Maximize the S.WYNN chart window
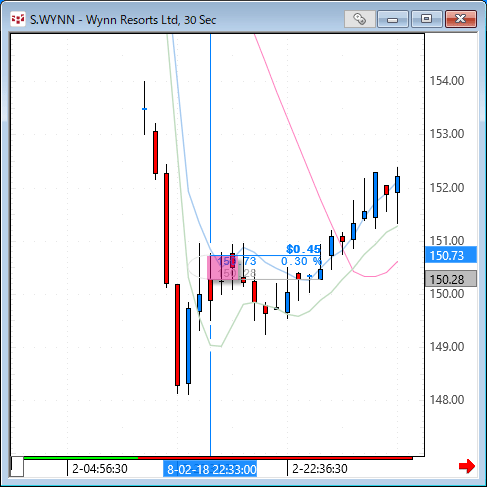Image resolution: width=487 pixels, height=487 pixels. (426, 19)
